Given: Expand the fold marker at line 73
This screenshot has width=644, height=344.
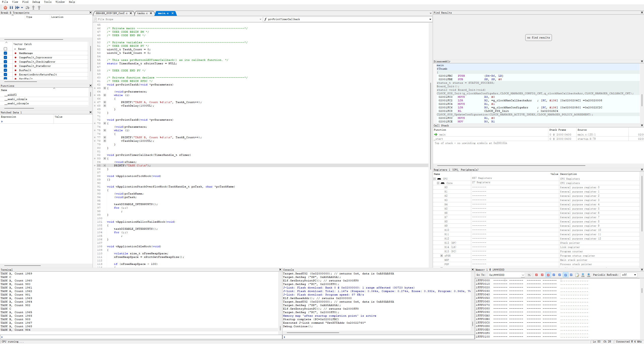Looking at the screenshot, I should coord(105,123).
